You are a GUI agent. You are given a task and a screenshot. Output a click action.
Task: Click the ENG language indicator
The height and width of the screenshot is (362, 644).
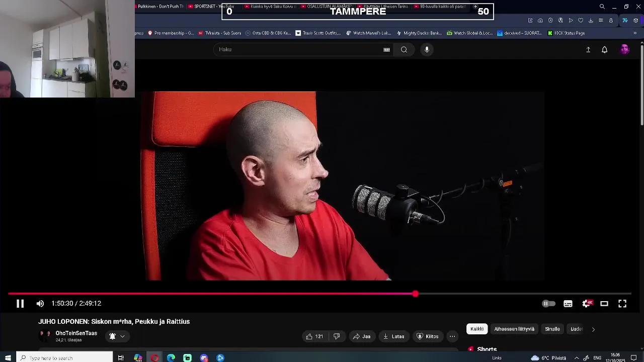click(x=597, y=358)
